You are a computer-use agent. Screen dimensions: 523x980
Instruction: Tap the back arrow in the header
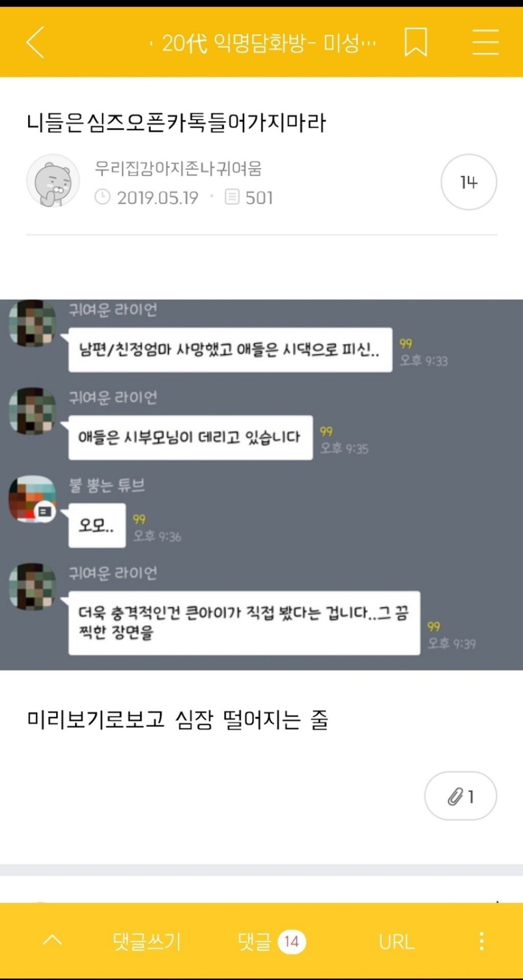[x=35, y=42]
